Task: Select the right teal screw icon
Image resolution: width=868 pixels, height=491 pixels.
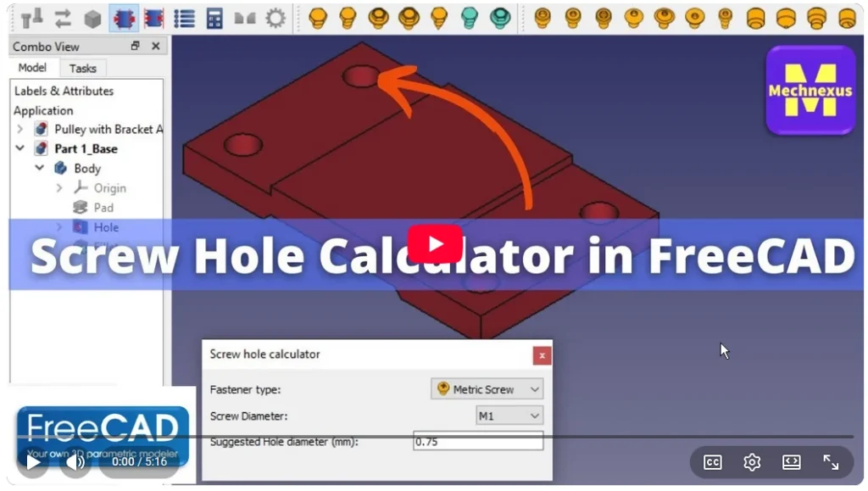Action: 500,19
